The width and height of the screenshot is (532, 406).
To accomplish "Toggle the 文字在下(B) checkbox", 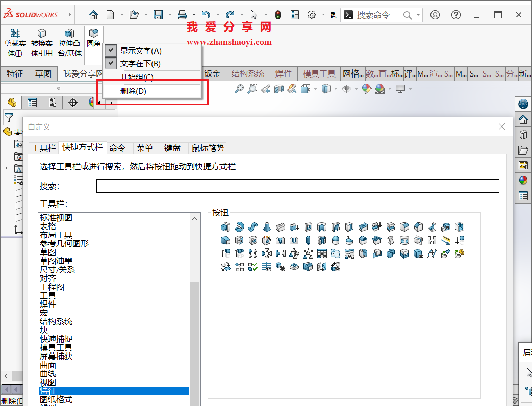I will pyautogui.click(x=110, y=64).
